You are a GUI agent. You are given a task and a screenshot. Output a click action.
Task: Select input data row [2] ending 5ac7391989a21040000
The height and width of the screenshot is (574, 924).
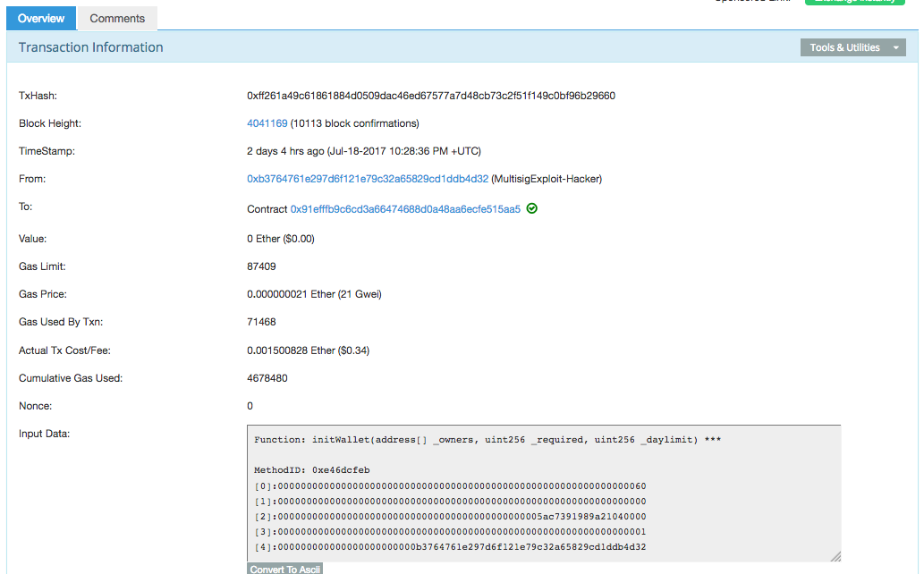pyautogui.click(x=450, y=517)
